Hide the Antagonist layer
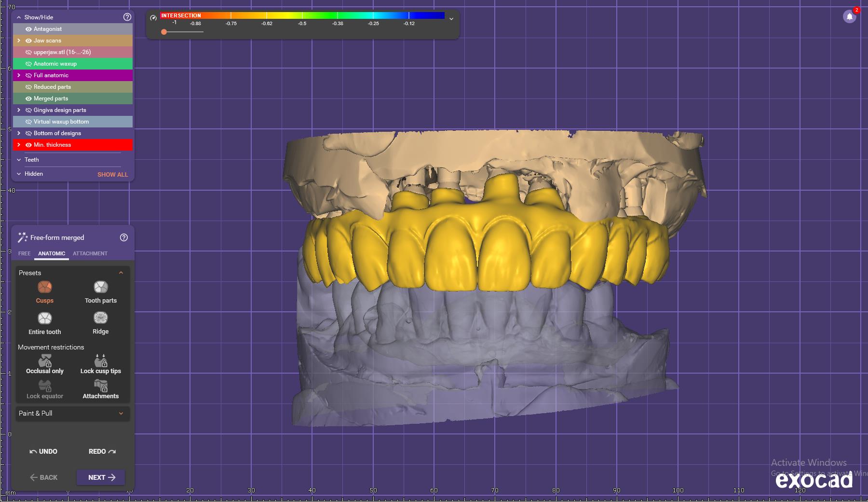Image resolution: width=868 pixels, height=502 pixels. point(28,29)
